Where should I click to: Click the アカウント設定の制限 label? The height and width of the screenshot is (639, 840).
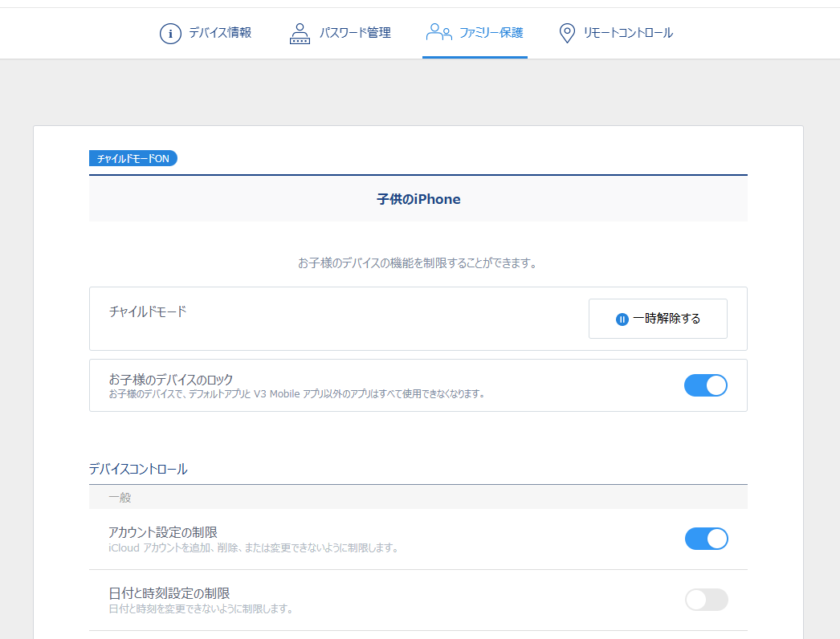point(163,532)
